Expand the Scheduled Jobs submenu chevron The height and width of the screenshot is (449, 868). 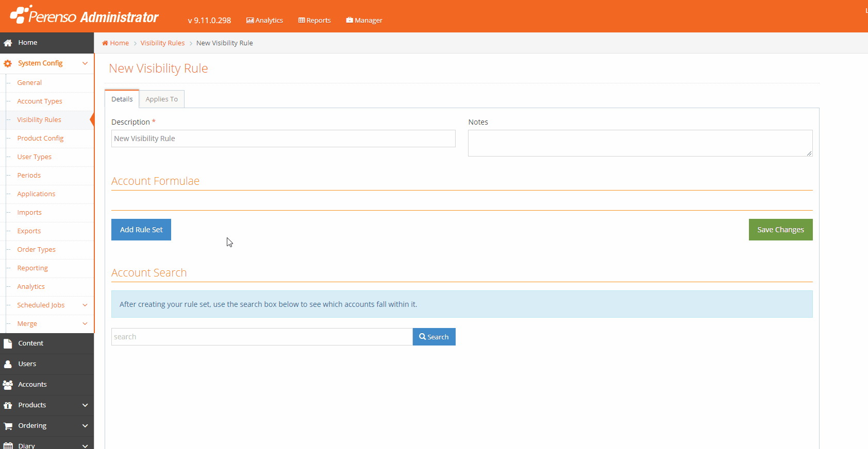[x=85, y=305]
